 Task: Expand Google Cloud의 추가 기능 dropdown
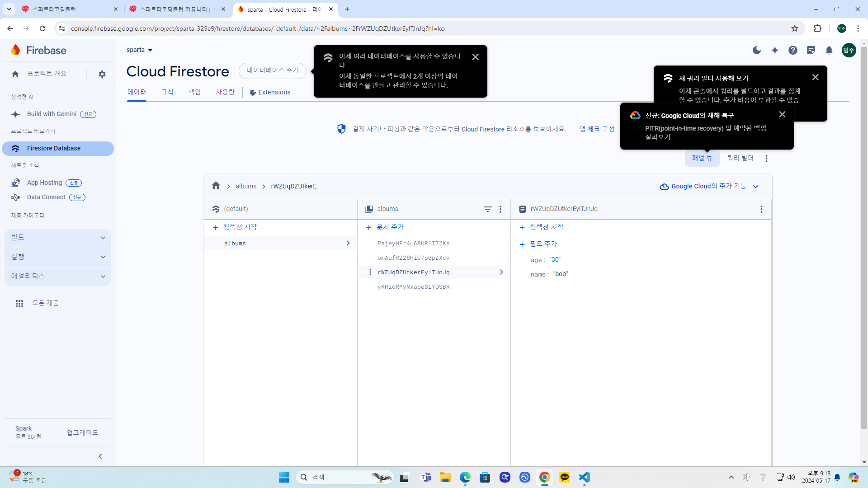click(x=709, y=186)
